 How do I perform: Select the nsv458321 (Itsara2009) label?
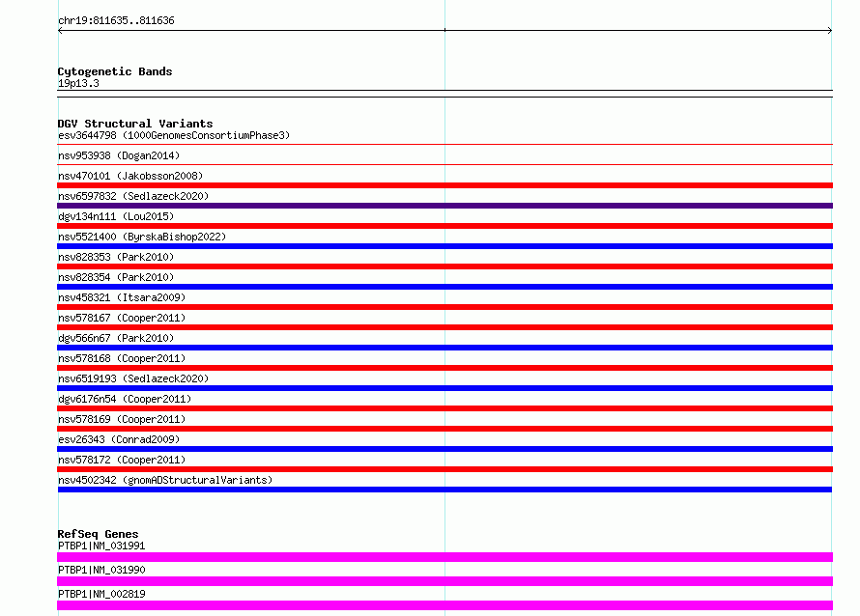coord(122,297)
